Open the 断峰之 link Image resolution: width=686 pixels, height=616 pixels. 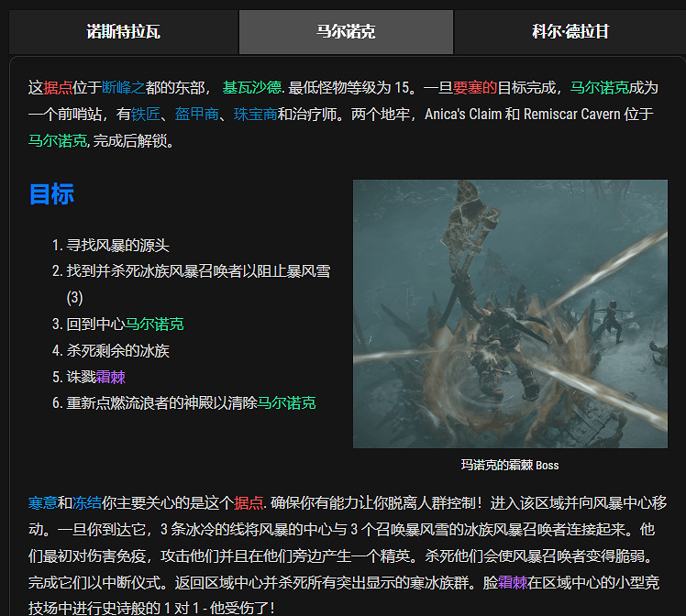[x=124, y=88]
